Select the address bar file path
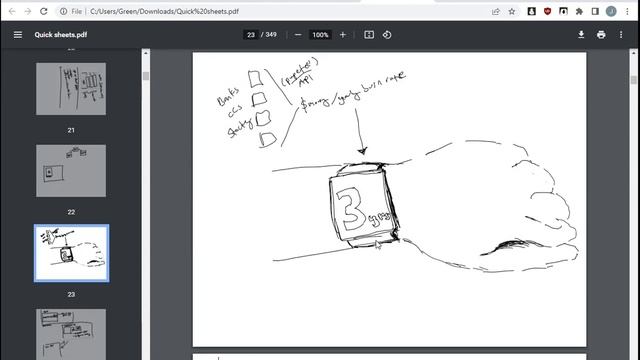This screenshot has height=360, width=640. (164, 11)
